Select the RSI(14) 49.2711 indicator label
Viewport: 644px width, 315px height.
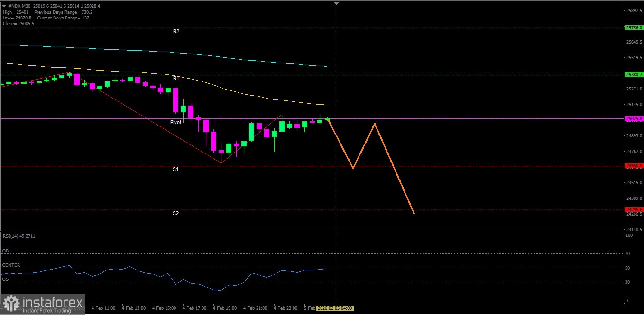pyautogui.click(x=19, y=236)
